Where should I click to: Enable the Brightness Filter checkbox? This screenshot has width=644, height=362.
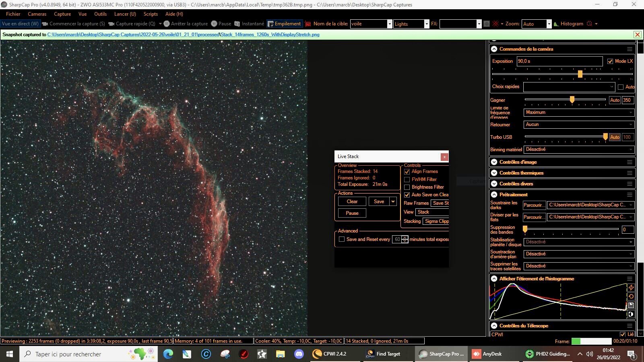407,187
